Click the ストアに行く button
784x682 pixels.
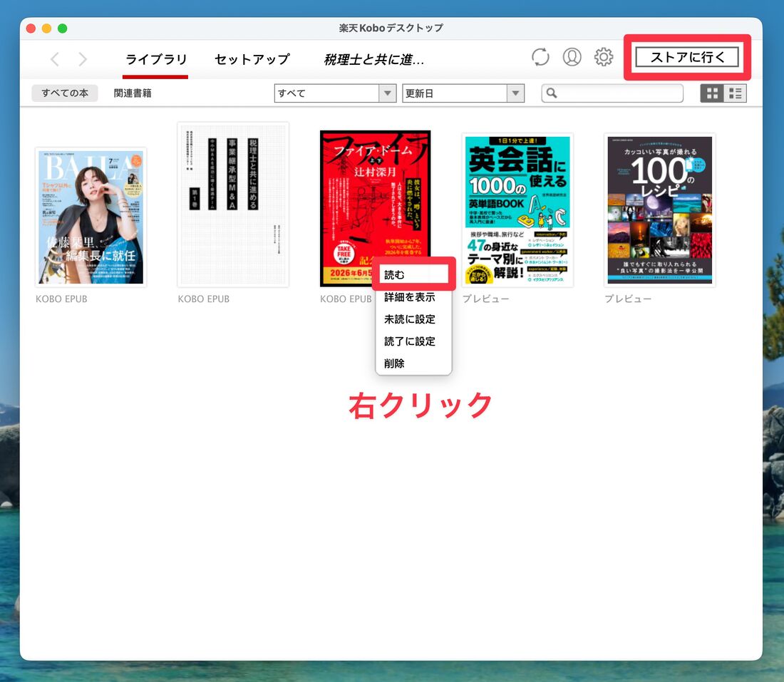pyautogui.click(x=687, y=57)
